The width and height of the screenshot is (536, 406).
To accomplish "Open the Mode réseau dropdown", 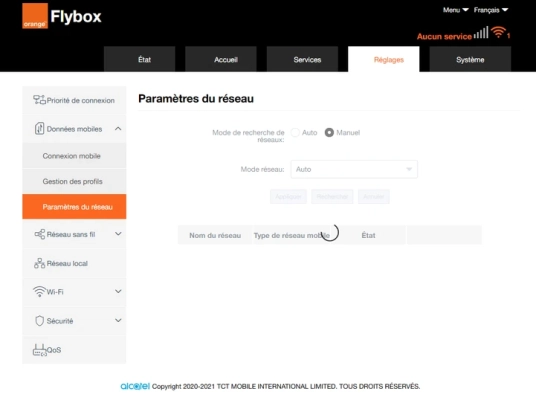I will 354,169.
